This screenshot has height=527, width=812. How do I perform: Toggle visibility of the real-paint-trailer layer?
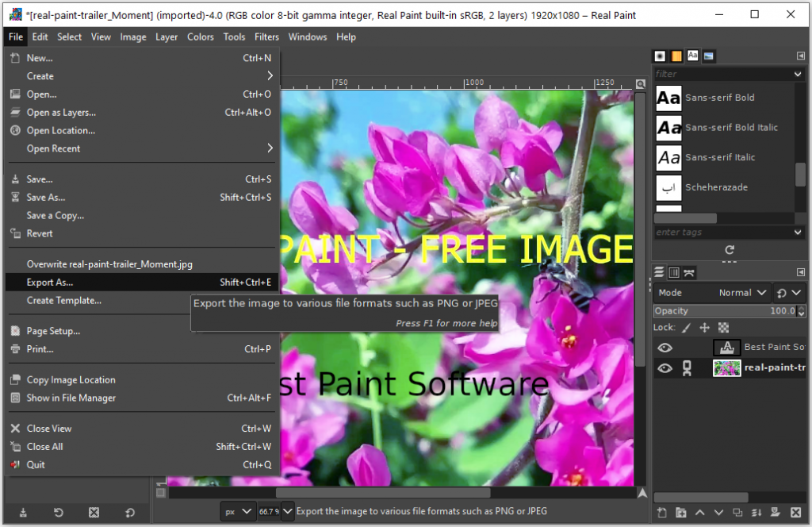click(665, 368)
